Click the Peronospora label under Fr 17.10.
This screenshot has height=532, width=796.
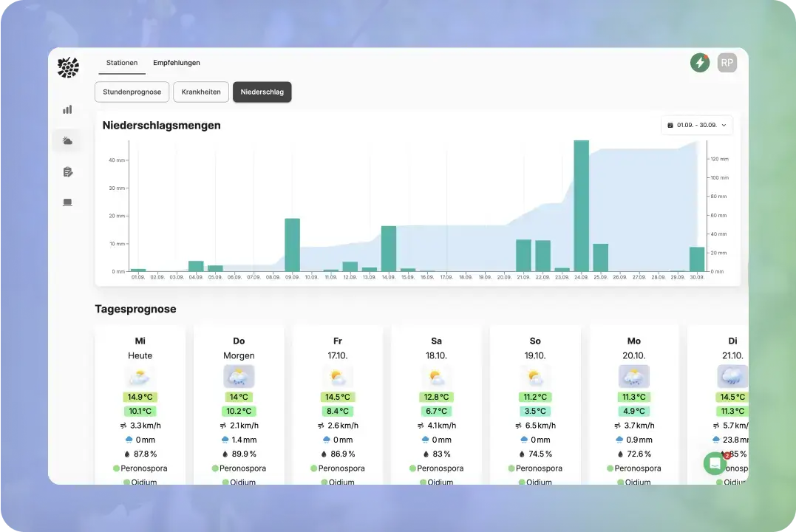(x=341, y=468)
